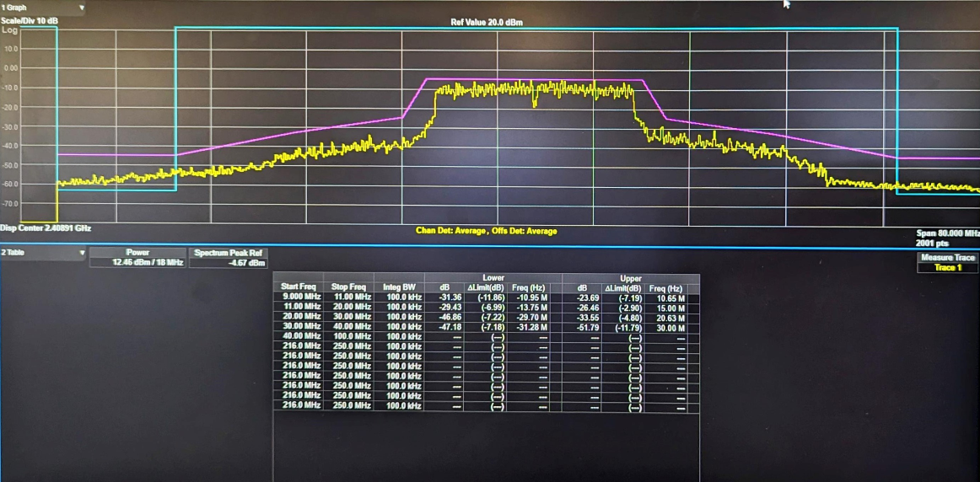Click the Start Freq column header
Viewport: 980px width, 482px height.
pyautogui.click(x=298, y=287)
